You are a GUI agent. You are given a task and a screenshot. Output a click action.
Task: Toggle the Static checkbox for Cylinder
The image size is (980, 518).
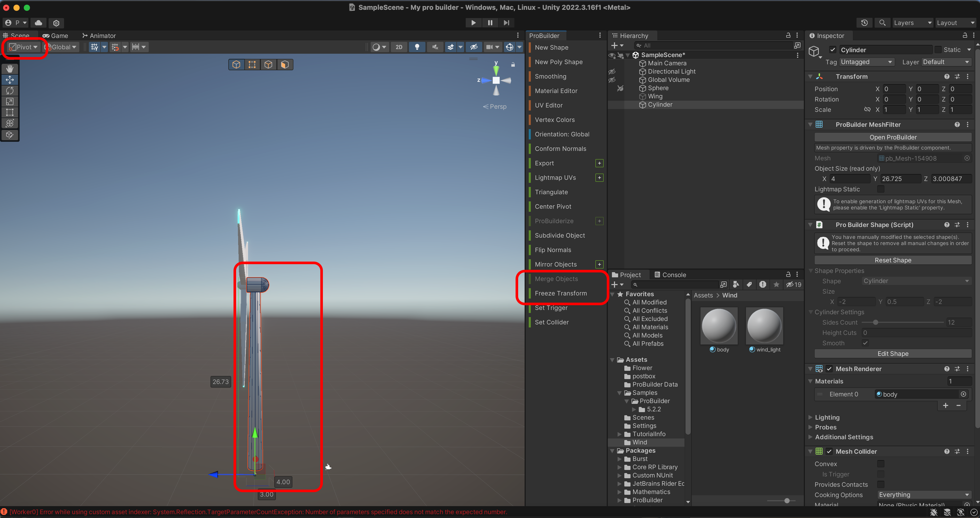[938, 50]
